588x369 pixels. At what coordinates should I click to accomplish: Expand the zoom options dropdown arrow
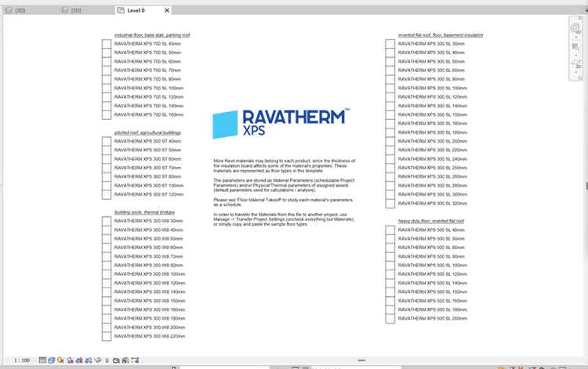(x=575, y=56)
